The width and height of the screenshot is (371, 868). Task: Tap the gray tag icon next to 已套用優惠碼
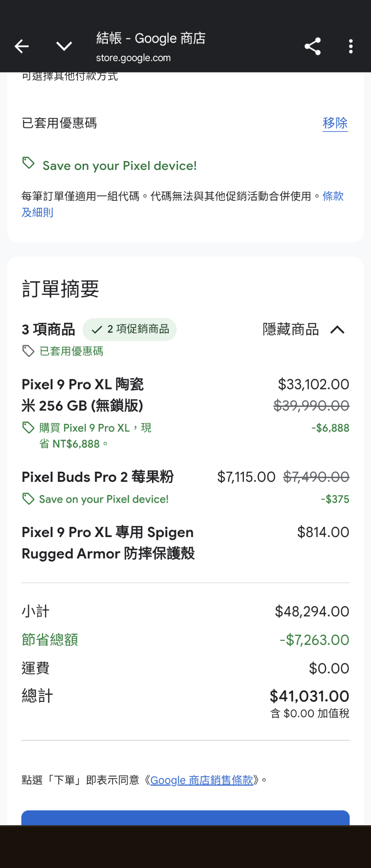28,351
